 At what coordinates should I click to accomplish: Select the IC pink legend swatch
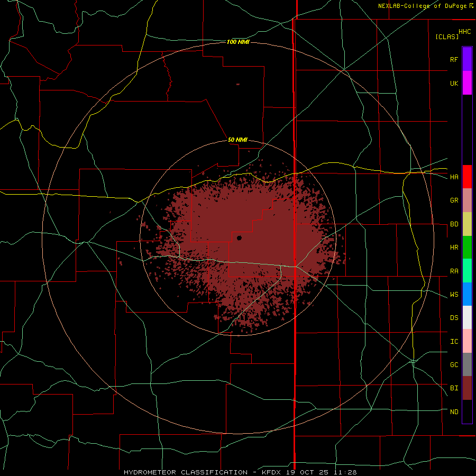[x=467, y=341]
